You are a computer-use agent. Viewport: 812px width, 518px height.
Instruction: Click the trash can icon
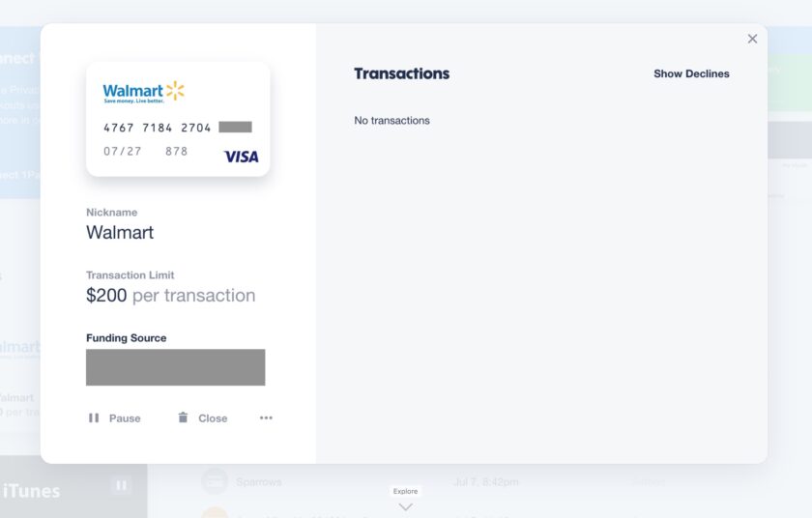click(x=183, y=417)
